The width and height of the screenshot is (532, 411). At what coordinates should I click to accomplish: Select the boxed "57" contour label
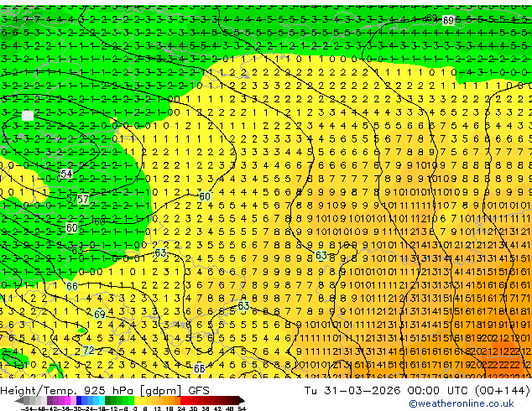(82, 199)
